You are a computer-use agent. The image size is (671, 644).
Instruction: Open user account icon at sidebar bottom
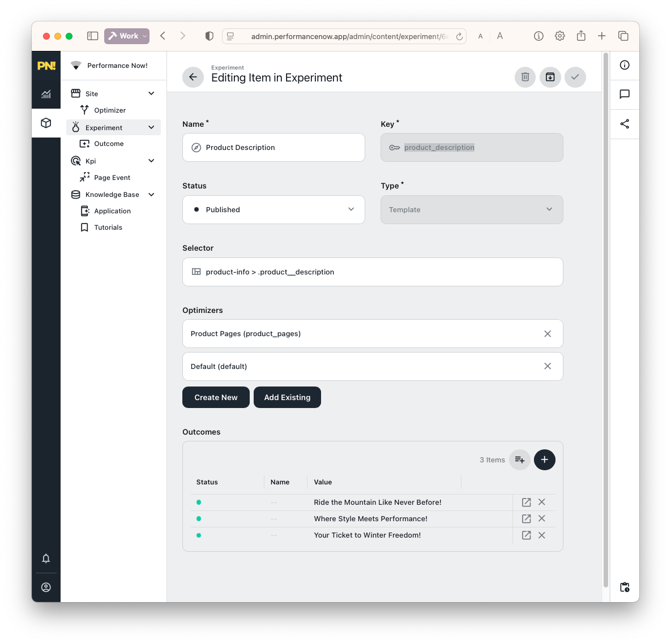pyautogui.click(x=46, y=587)
